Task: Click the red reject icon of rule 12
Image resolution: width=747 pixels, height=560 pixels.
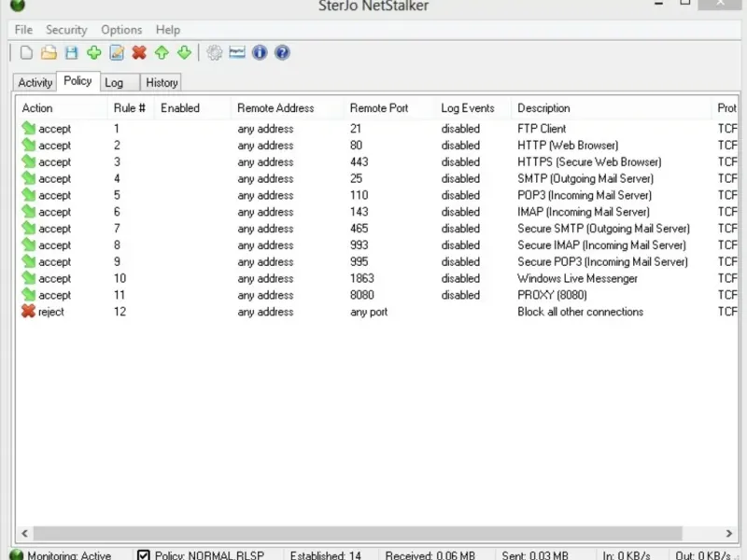Action: pos(29,312)
